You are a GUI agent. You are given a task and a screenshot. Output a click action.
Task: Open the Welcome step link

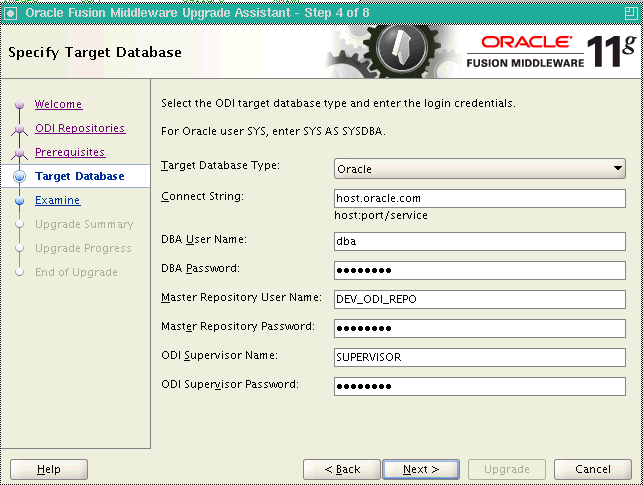(x=58, y=104)
